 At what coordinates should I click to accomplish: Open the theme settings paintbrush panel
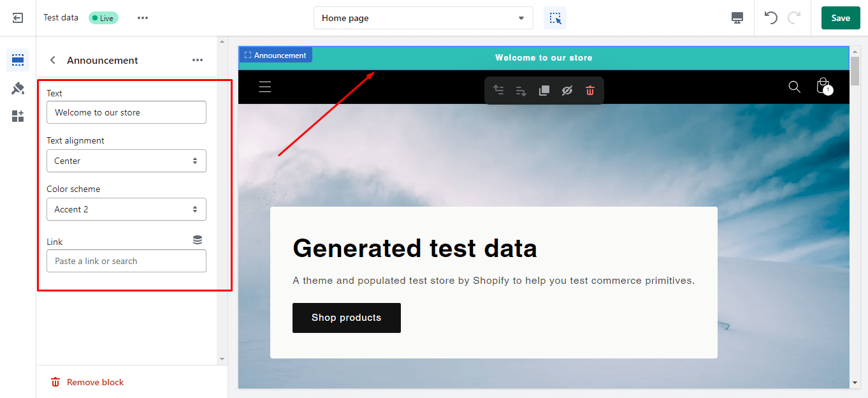[17, 88]
